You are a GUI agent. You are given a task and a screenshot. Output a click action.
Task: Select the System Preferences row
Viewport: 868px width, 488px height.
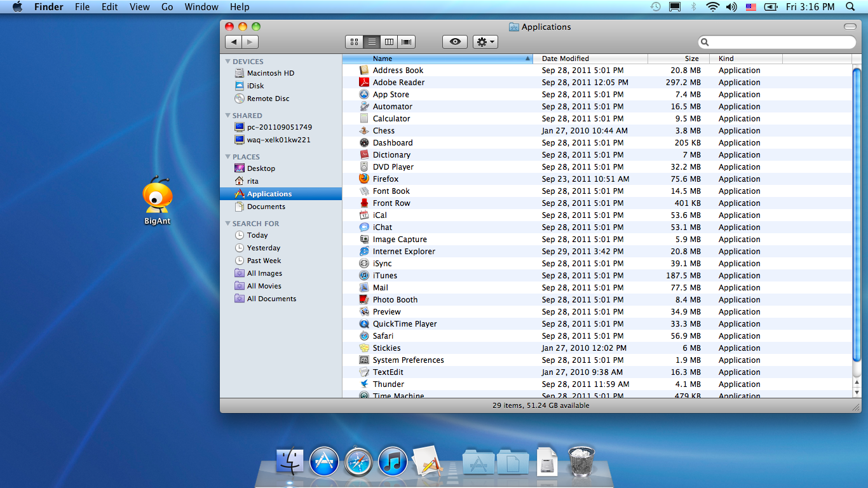click(597, 360)
